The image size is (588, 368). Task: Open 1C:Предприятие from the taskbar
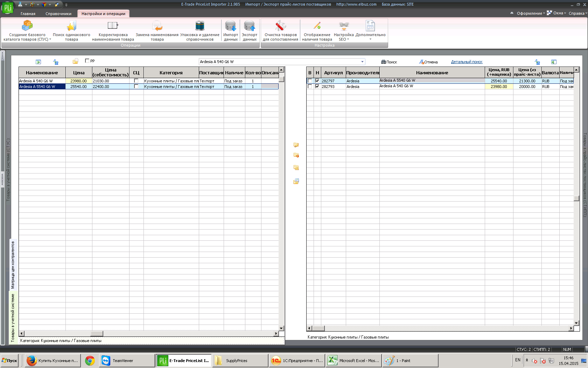(x=297, y=360)
